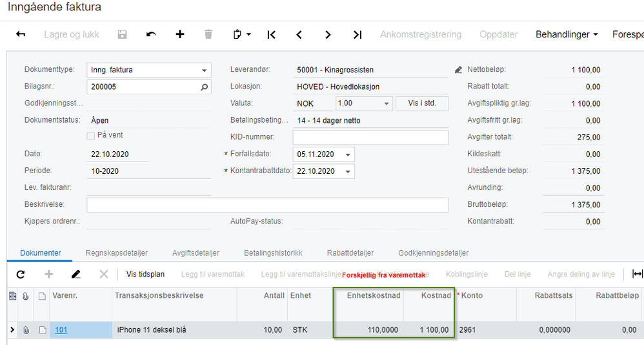Image resolution: width=644 pixels, height=345 pixels.
Task: Open the Dokumenttype dropdown
Action: coord(205,70)
